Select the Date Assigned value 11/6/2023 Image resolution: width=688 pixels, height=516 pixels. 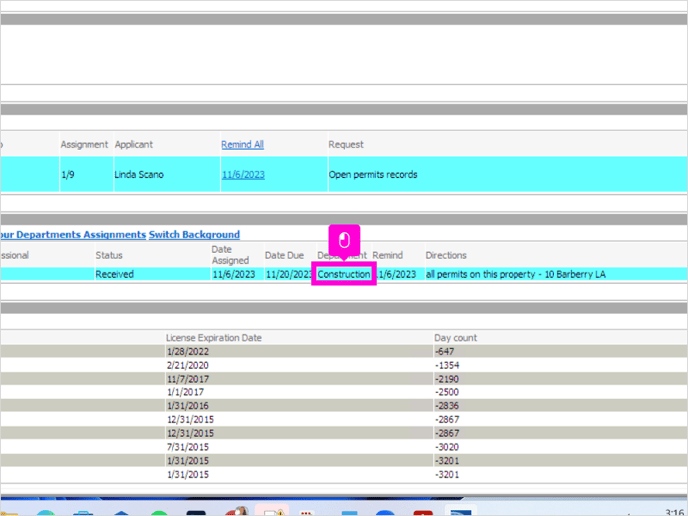pos(233,274)
